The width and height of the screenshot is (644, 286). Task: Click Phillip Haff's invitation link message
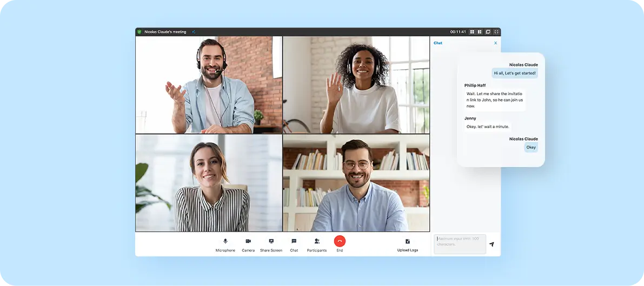point(495,99)
